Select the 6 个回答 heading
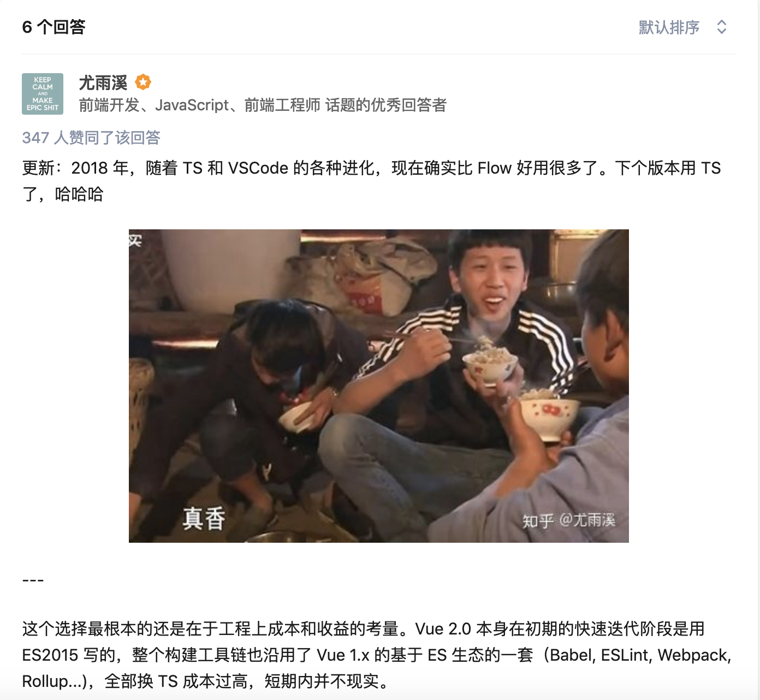Viewport: 760px width, 700px height. coord(54,27)
